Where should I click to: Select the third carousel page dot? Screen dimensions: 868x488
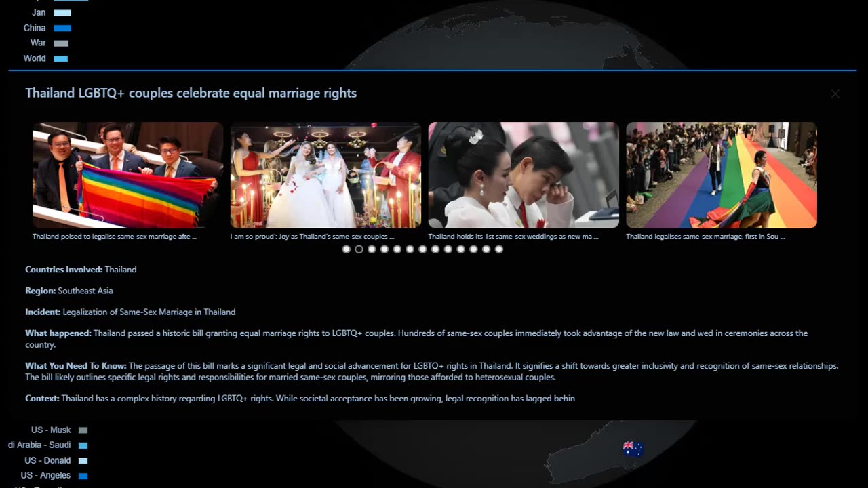[372, 249]
